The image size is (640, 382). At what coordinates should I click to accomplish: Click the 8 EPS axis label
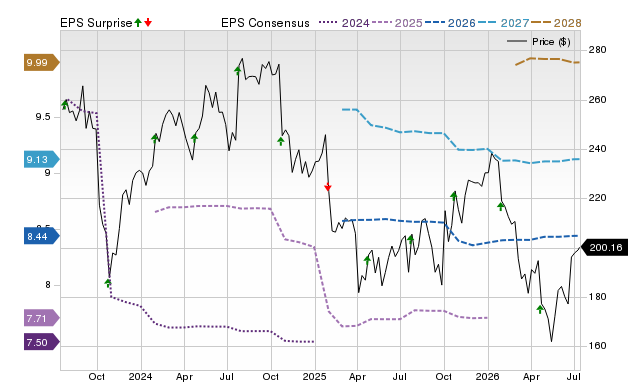tap(48, 285)
